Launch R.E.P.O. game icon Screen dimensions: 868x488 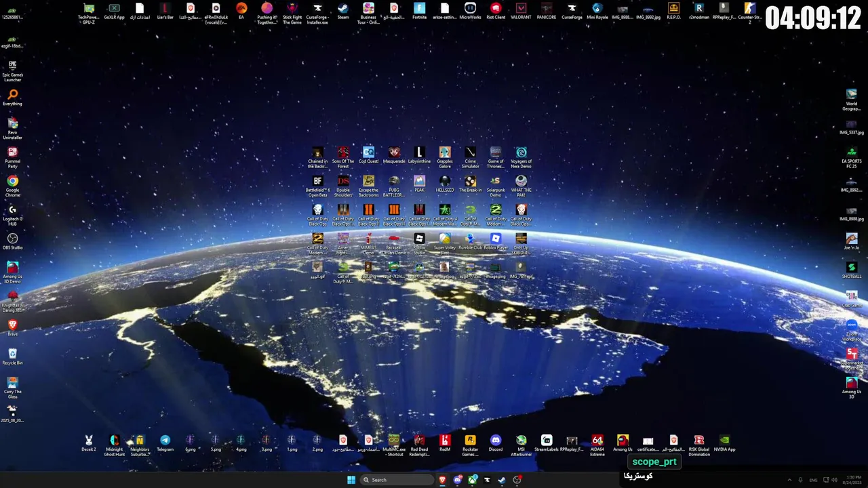673,12
